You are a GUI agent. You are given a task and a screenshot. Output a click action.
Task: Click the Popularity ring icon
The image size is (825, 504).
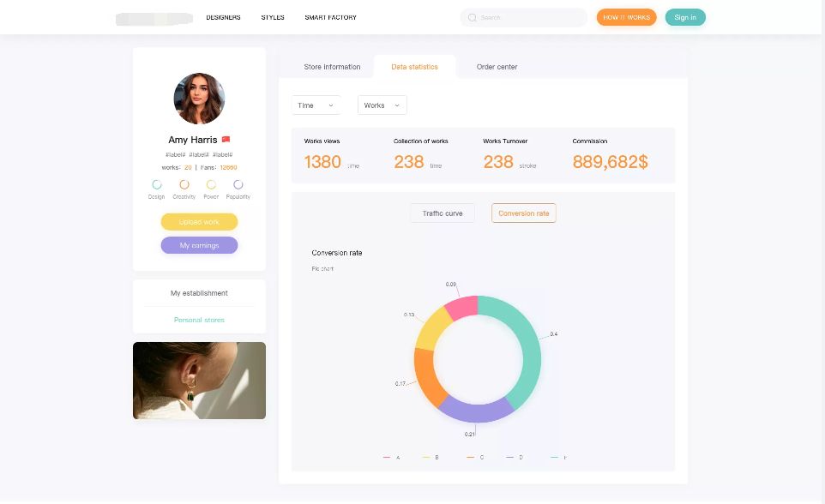[x=238, y=184]
